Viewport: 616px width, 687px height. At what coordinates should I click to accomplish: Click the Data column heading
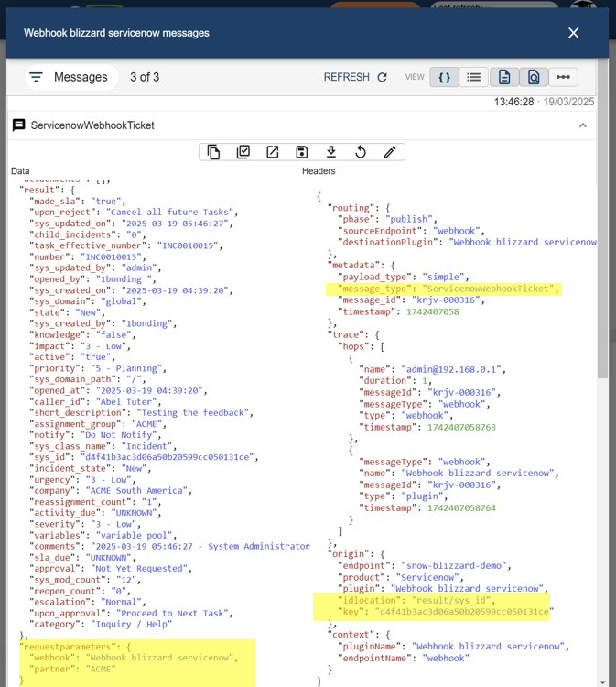(20, 171)
